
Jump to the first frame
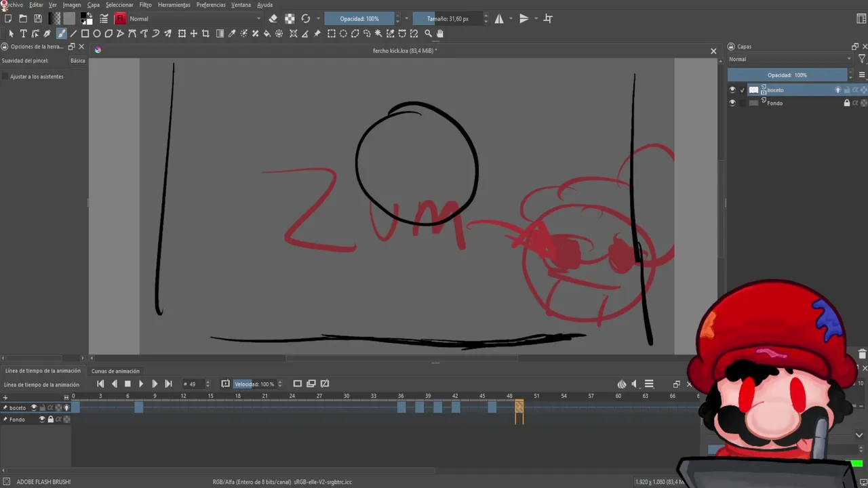coord(100,384)
